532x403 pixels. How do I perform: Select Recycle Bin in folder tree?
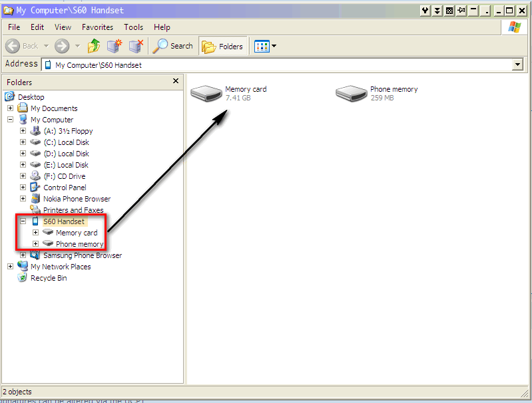coord(49,278)
